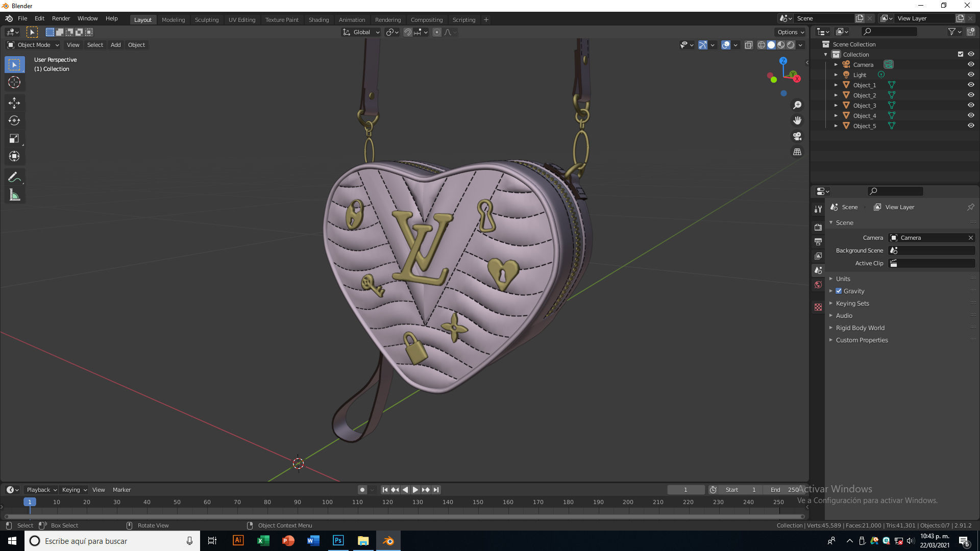Activate the Cursor tool
This screenshot has height=551, width=980.
pos(14,83)
